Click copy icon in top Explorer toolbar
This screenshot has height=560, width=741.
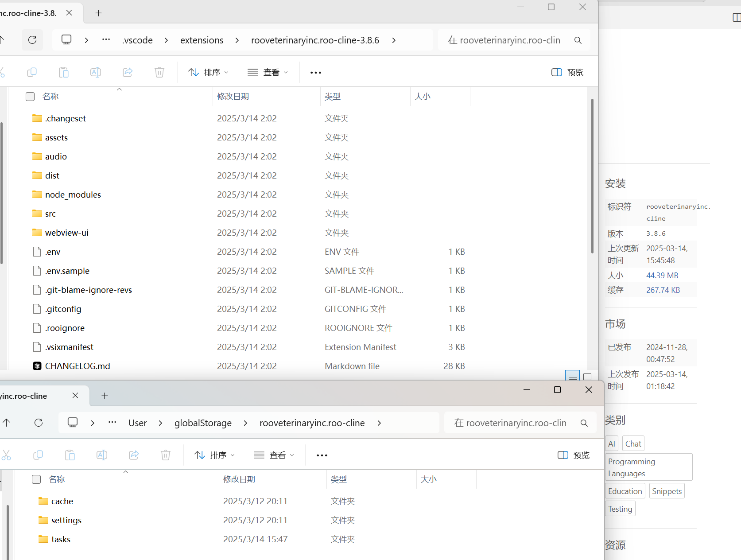point(32,72)
